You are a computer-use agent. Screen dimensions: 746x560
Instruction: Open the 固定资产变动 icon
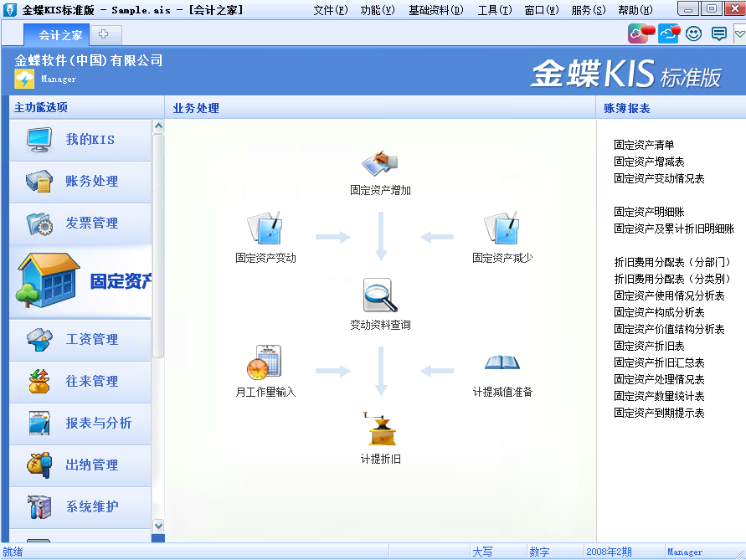265,228
